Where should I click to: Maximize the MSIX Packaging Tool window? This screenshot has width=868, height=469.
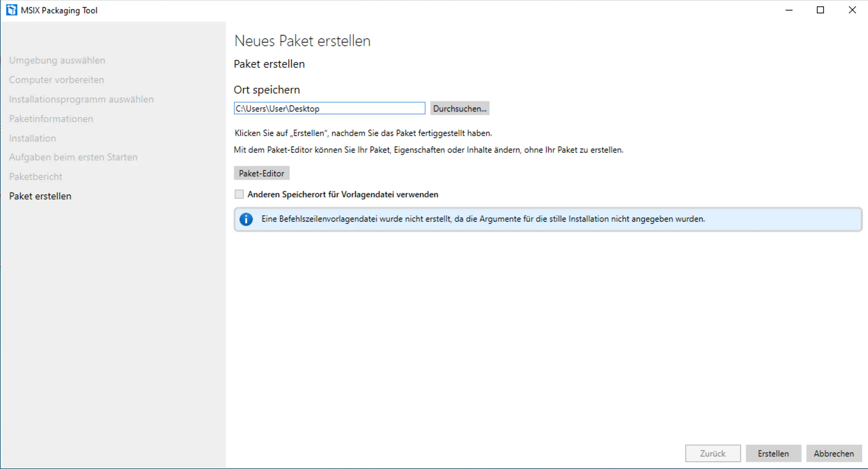point(820,10)
